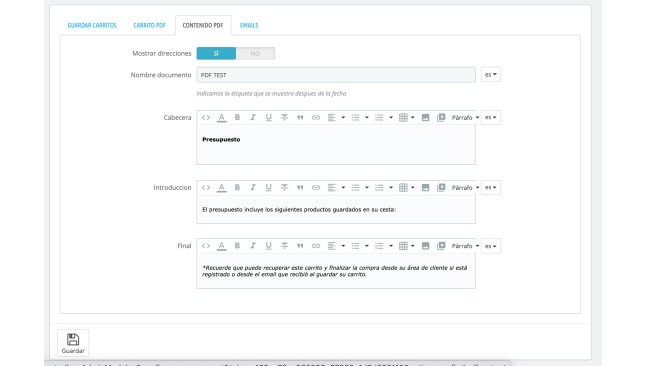The image size is (646, 366).
Task: Switch to Guardar Carritos tab
Action: 92,25
